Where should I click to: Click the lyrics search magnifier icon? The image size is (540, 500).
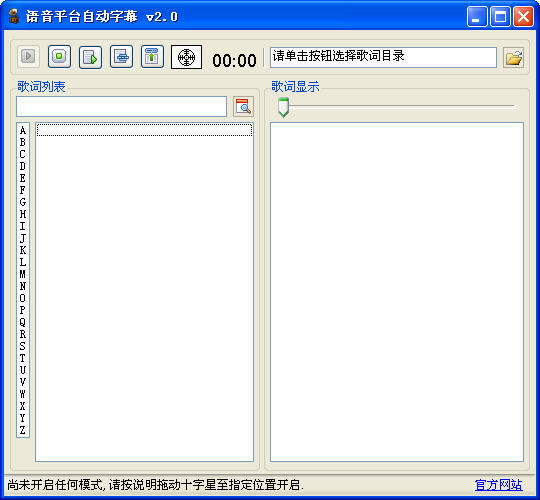pos(243,106)
